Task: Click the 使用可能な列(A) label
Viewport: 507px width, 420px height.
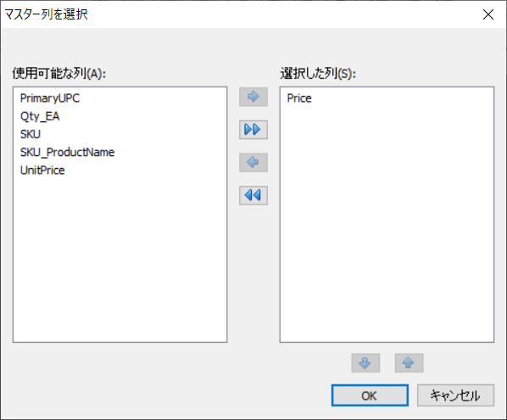Action: coord(59,74)
